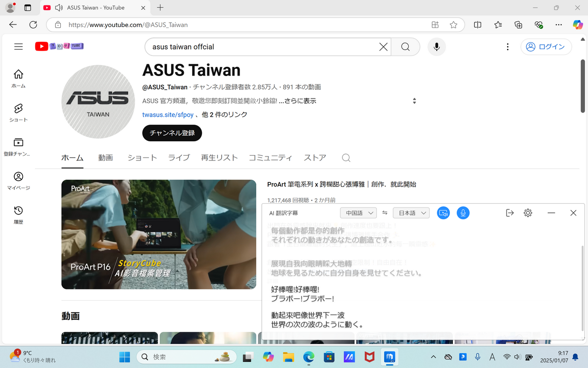Image resolution: width=588 pixels, height=368 pixels.
Task: Open マイページ in the sidebar
Action: (18, 181)
